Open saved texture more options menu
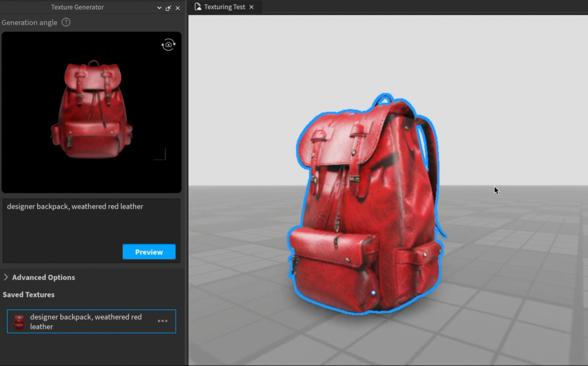This screenshot has height=366, width=588. pos(163,321)
